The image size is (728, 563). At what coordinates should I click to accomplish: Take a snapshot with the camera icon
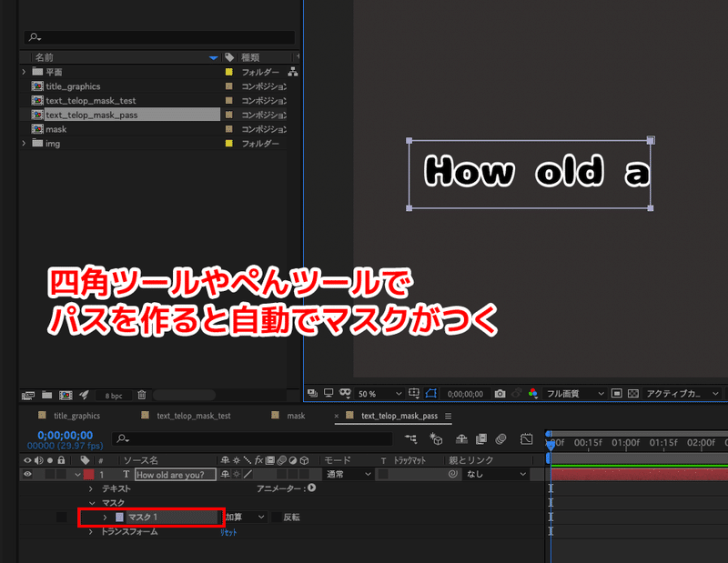coord(500,394)
